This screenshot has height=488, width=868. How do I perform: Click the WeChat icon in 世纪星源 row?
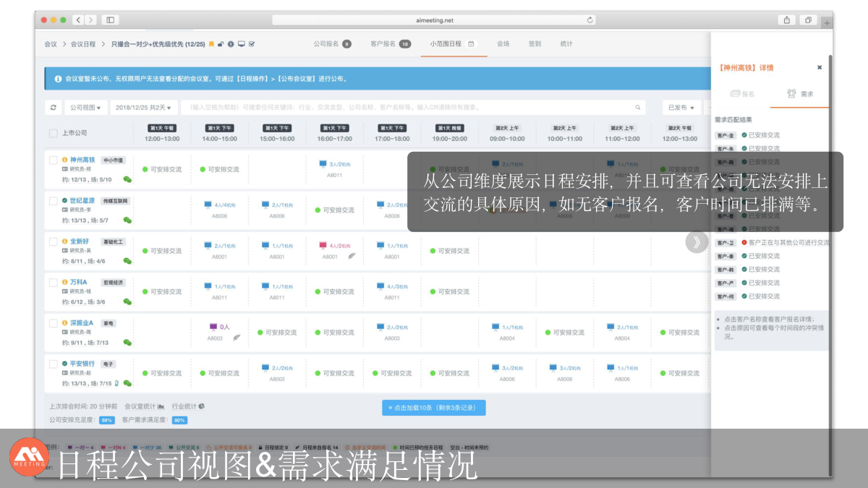click(x=127, y=220)
